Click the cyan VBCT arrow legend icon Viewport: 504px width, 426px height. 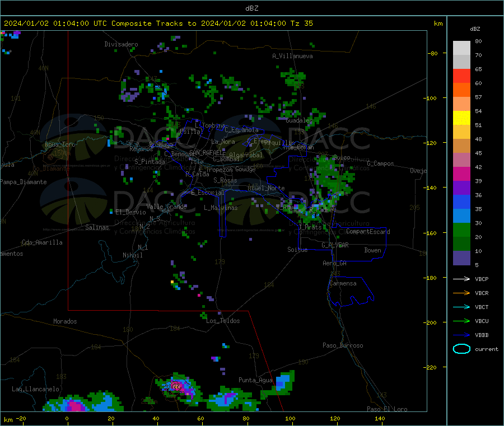point(461,307)
